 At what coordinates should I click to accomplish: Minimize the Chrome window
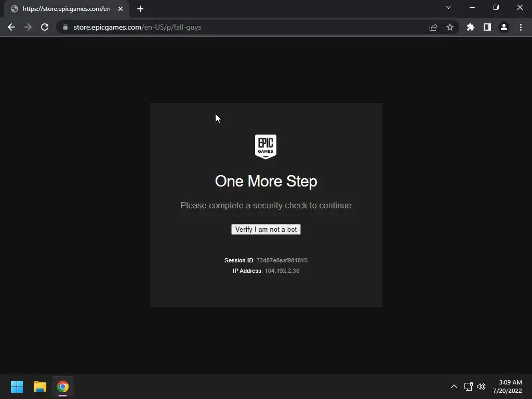coord(472,7)
